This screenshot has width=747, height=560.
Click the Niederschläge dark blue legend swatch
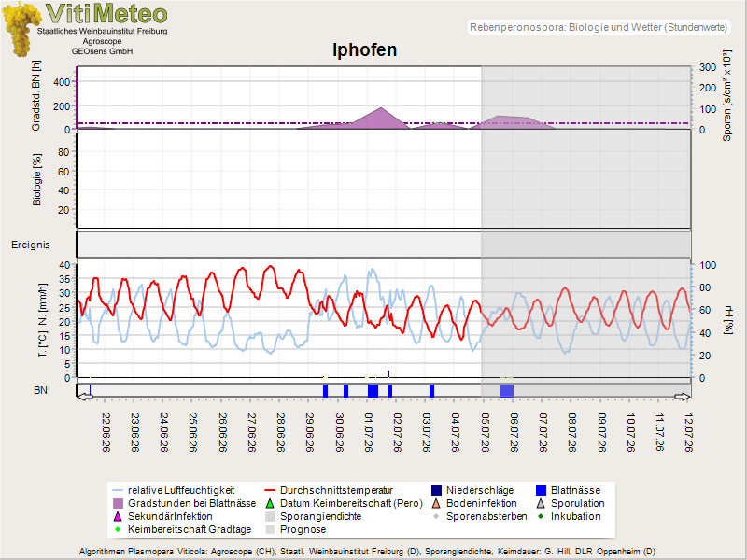(x=436, y=491)
